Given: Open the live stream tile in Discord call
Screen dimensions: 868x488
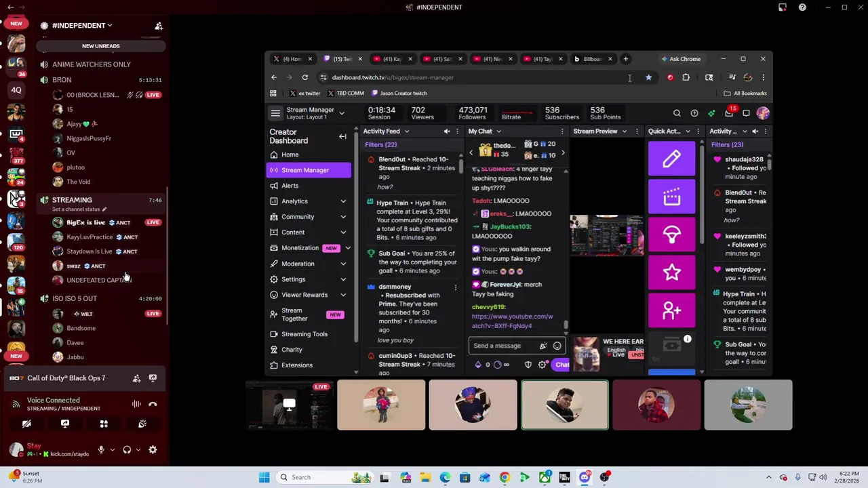Looking at the screenshot, I should click(x=289, y=405).
